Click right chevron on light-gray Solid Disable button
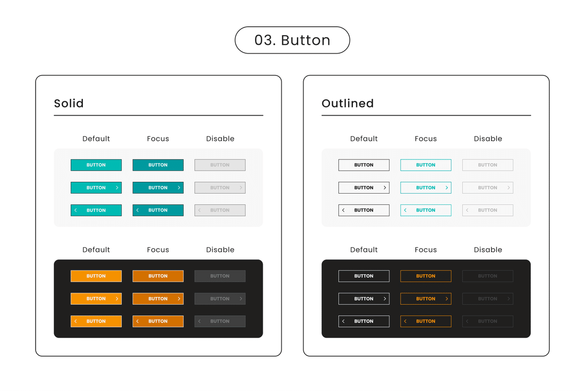 click(241, 188)
